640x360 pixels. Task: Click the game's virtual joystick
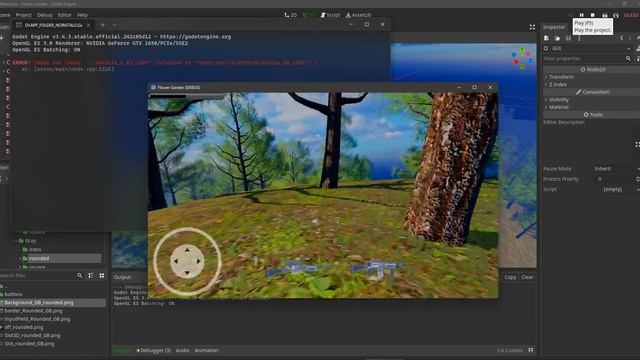[187, 261]
